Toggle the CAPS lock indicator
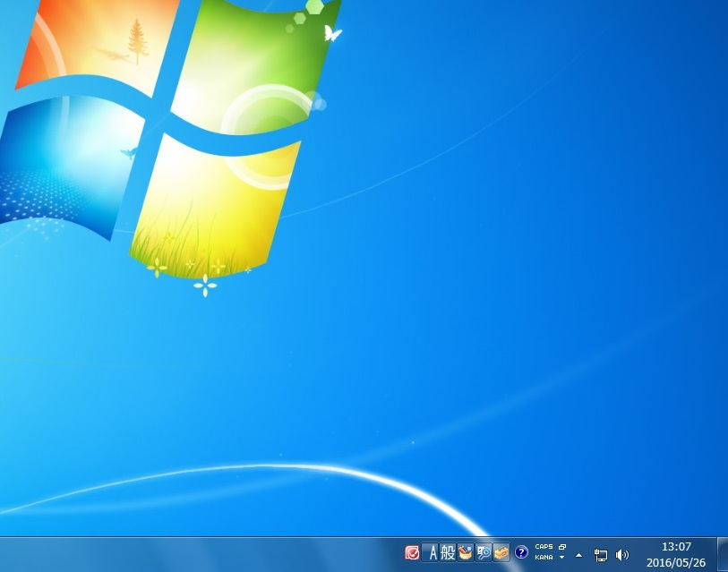The width and height of the screenshot is (728, 572). 544,547
